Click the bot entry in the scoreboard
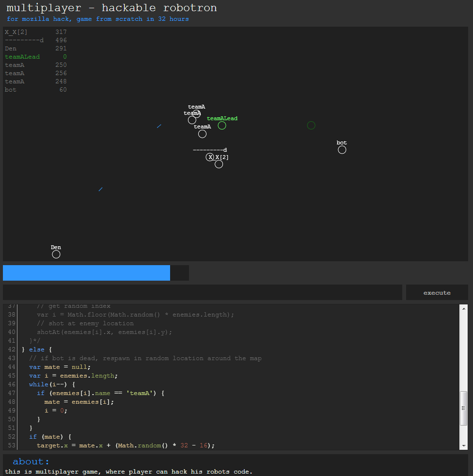Image resolution: width=473 pixels, height=476 pixels. tap(11, 90)
